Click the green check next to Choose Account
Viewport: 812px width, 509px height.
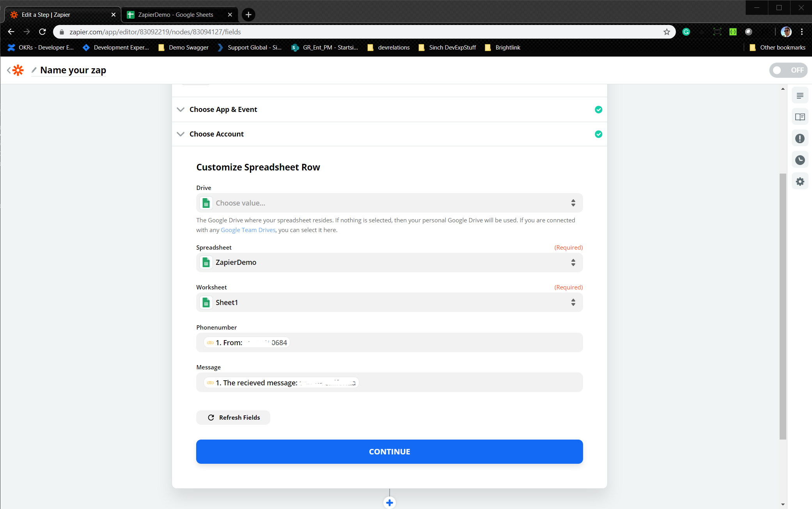(x=598, y=134)
